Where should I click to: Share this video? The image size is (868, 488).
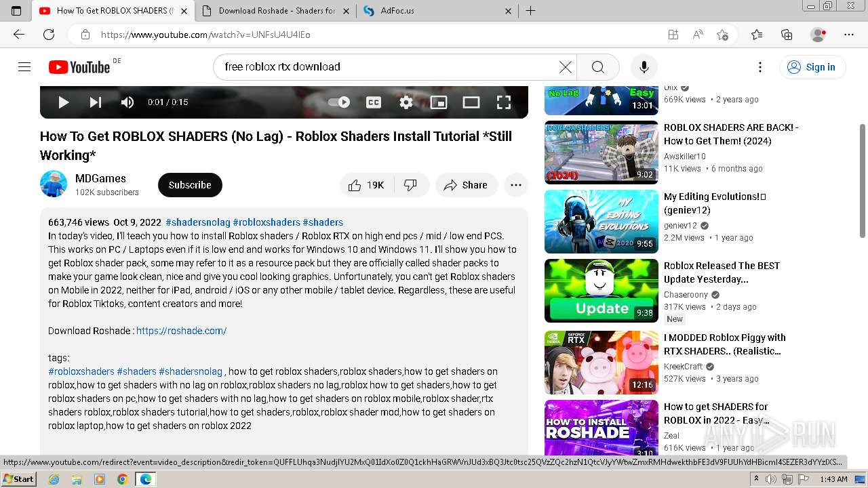[x=466, y=185]
